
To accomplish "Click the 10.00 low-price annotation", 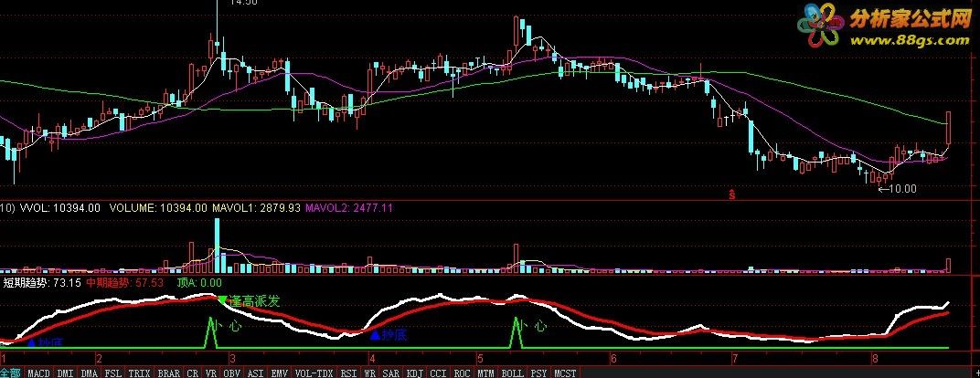I will (x=898, y=188).
